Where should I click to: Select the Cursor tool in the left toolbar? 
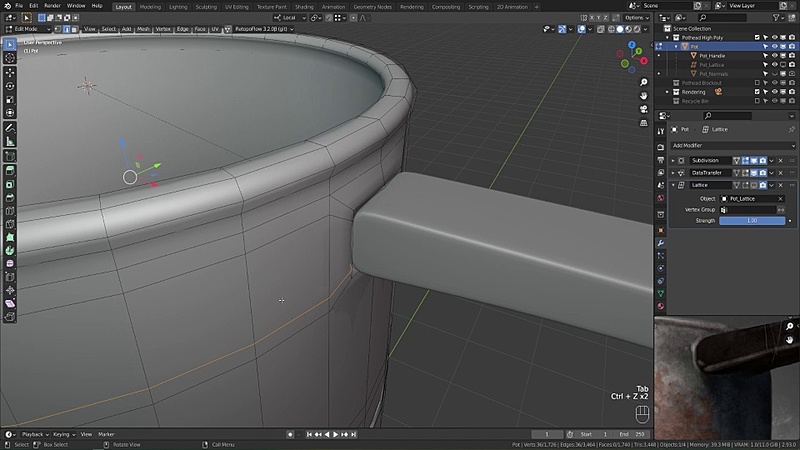point(10,58)
